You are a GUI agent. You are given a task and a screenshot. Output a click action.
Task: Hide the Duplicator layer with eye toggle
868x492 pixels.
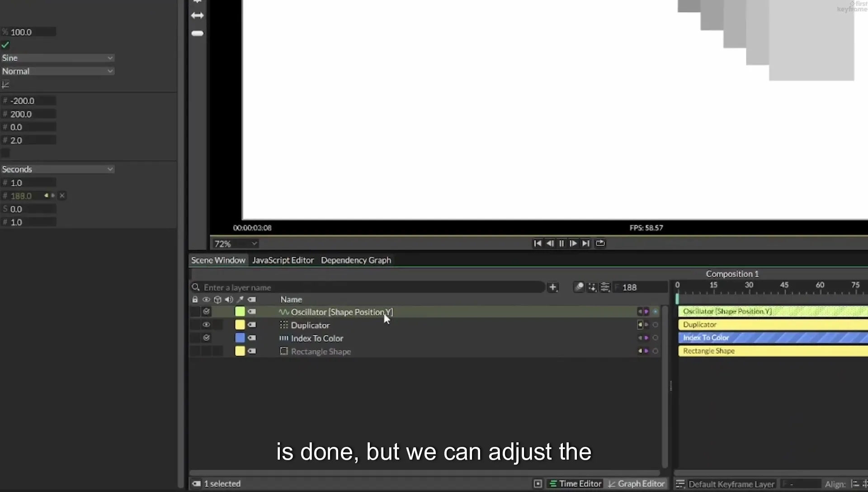[x=207, y=325]
